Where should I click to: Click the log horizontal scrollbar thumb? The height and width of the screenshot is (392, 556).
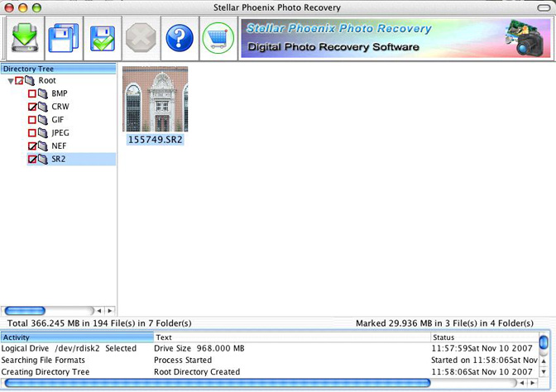[218, 383]
